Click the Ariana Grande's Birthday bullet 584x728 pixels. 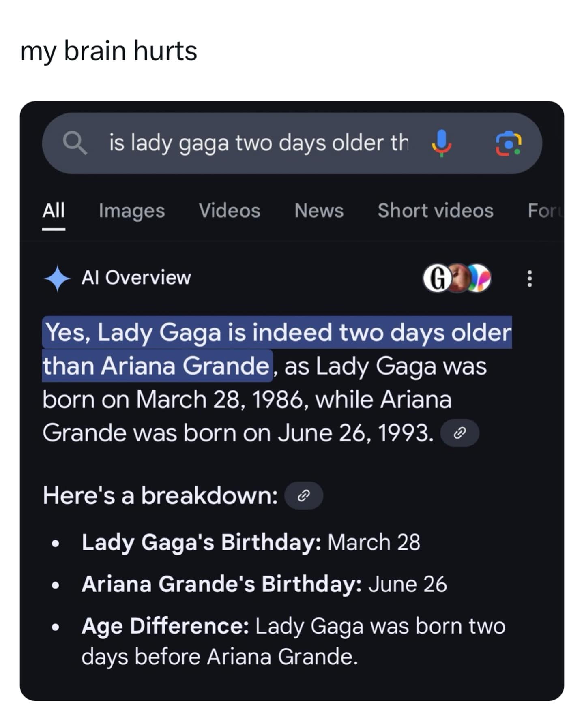(x=264, y=584)
